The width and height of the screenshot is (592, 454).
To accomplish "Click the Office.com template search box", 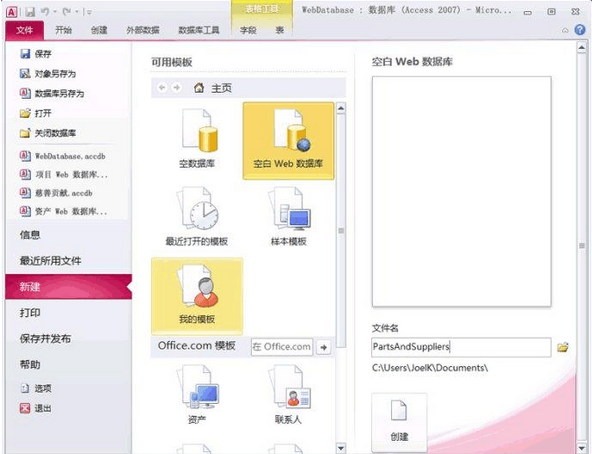I will [282, 347].
